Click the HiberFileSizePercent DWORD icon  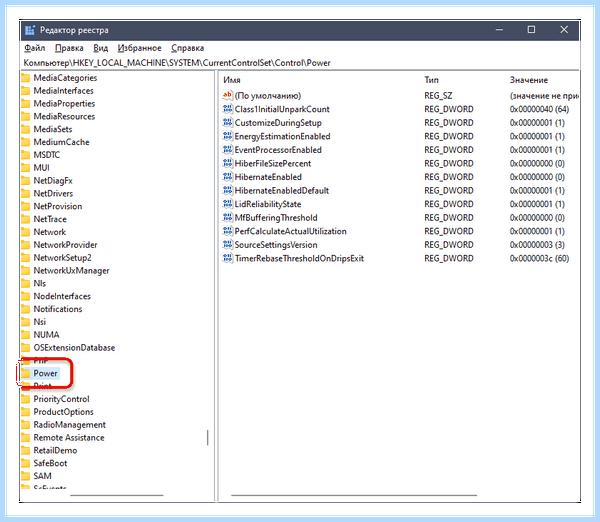click(227, 163)
